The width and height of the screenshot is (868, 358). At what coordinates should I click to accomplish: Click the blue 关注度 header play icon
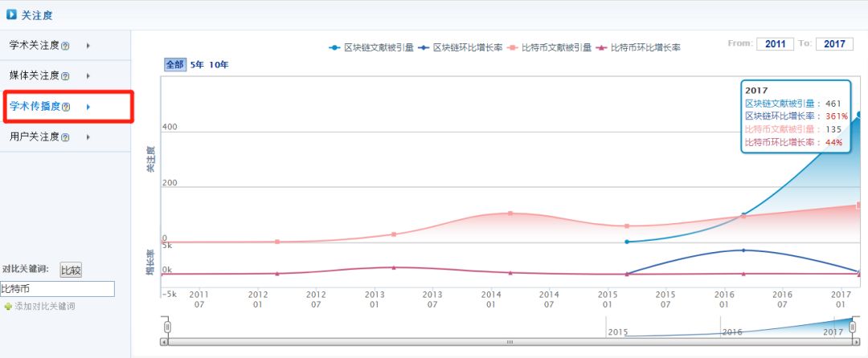tap(11, 14)
